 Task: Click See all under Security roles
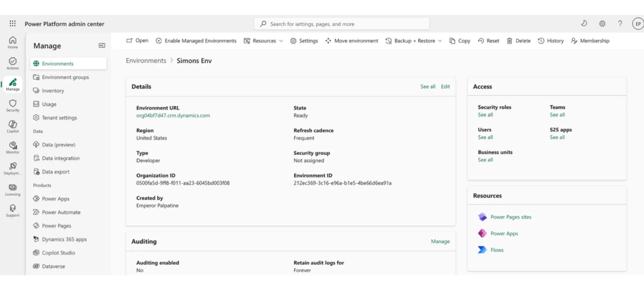point(485,115)
